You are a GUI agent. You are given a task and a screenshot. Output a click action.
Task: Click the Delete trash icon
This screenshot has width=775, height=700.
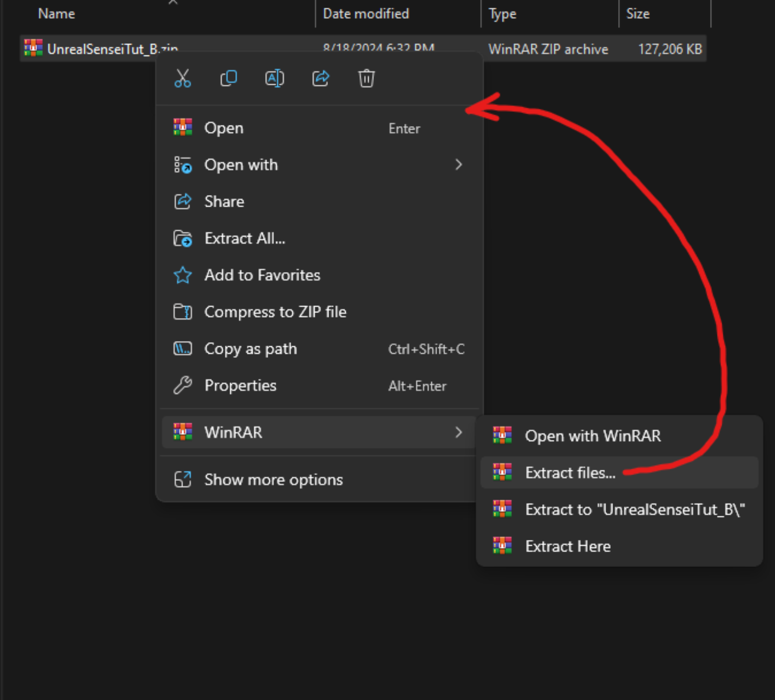366,78
